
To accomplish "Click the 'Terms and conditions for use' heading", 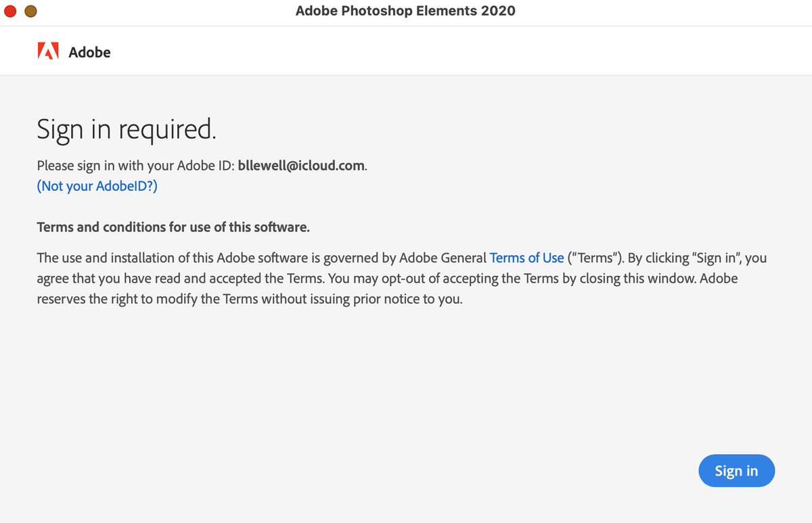I will pos(173,227).
